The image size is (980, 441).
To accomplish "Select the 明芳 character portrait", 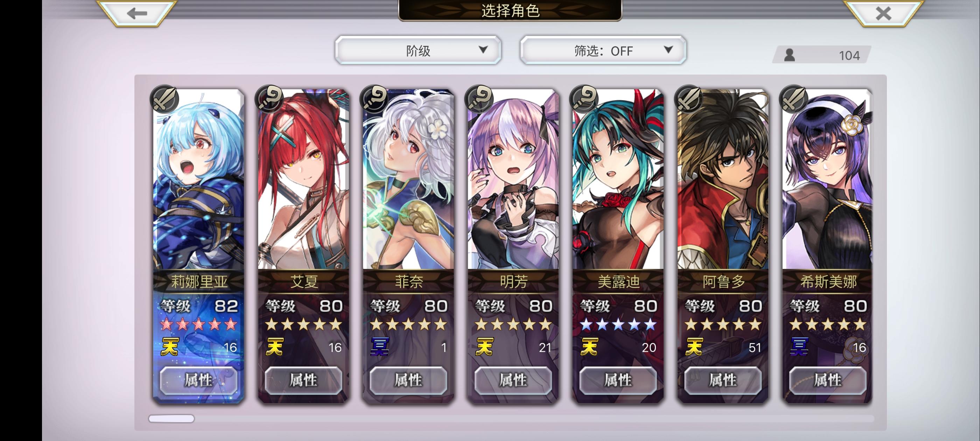I will pyautogui.click(x=513, y=180).
